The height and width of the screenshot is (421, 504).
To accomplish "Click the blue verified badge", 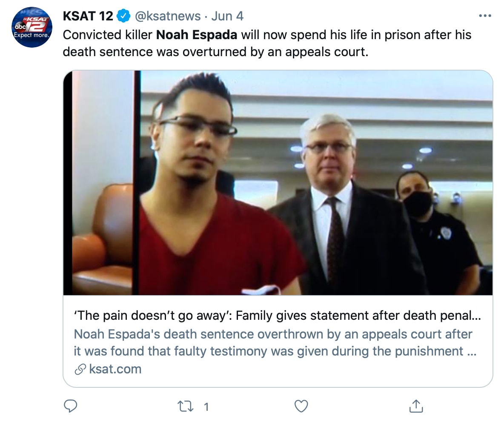I will coord(123,16).
